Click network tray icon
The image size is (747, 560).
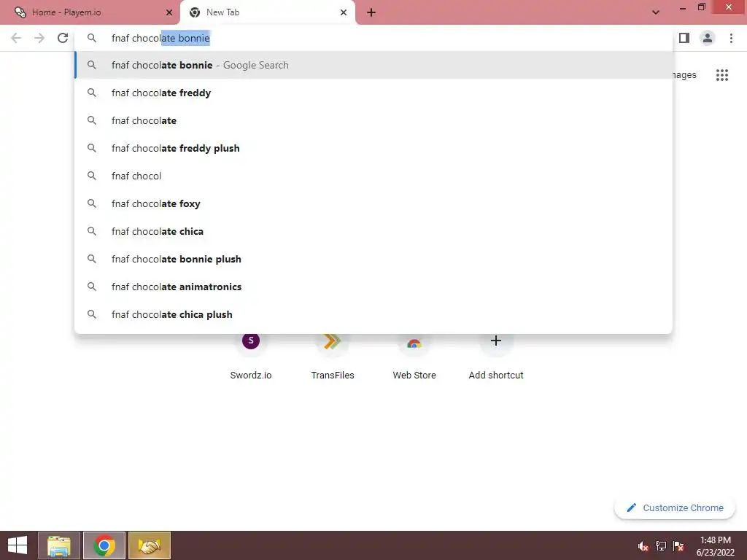661,546
